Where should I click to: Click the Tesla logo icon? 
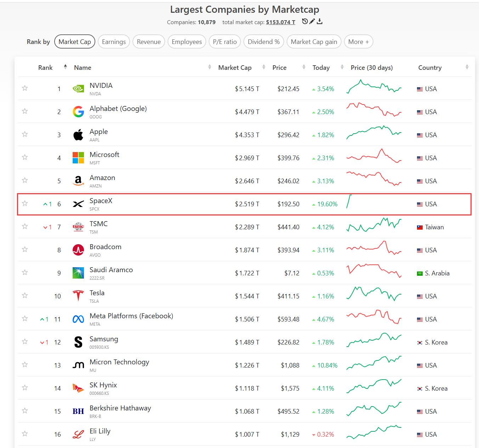[x=78, y=296]
